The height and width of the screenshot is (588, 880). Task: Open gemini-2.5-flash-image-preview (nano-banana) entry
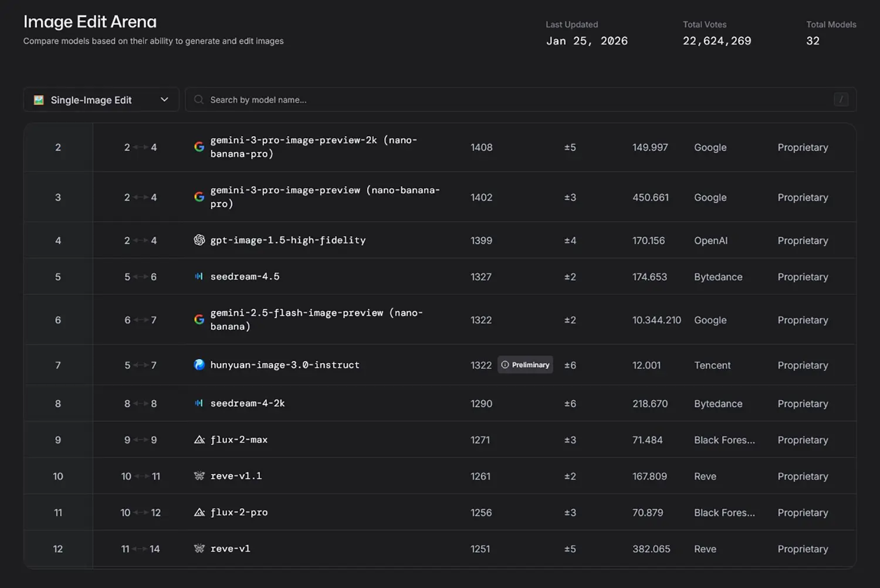[x=316, y=320]
